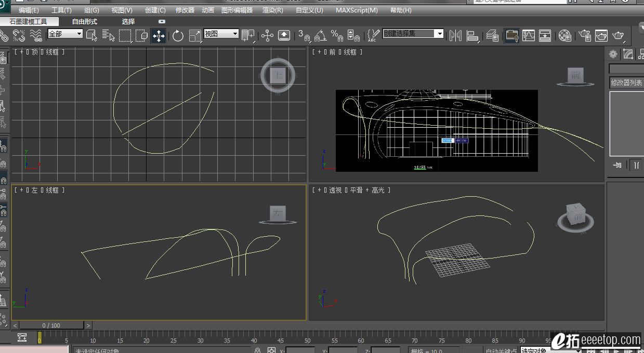Open the Select by Name list tool

click(108, 35)
